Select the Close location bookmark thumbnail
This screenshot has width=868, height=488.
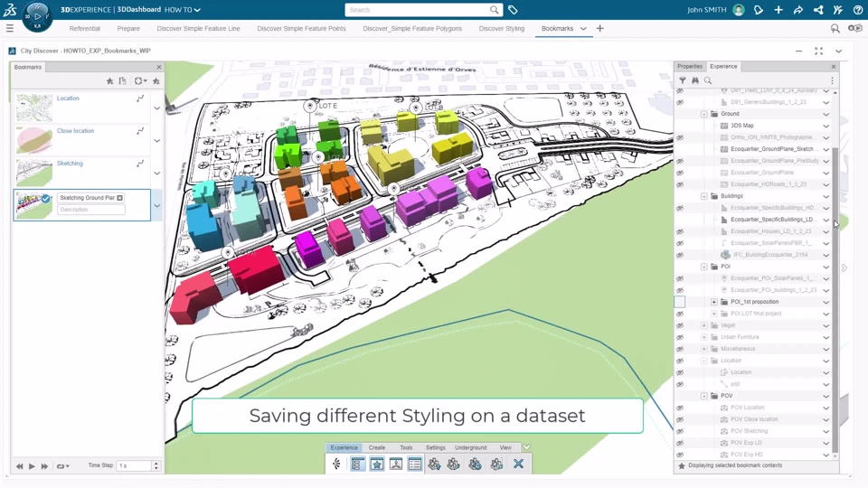[33, 140]
